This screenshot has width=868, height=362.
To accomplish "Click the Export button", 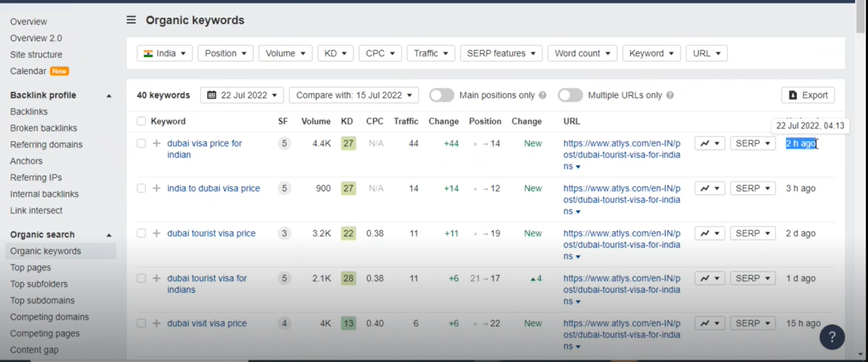I will [808, 95].
